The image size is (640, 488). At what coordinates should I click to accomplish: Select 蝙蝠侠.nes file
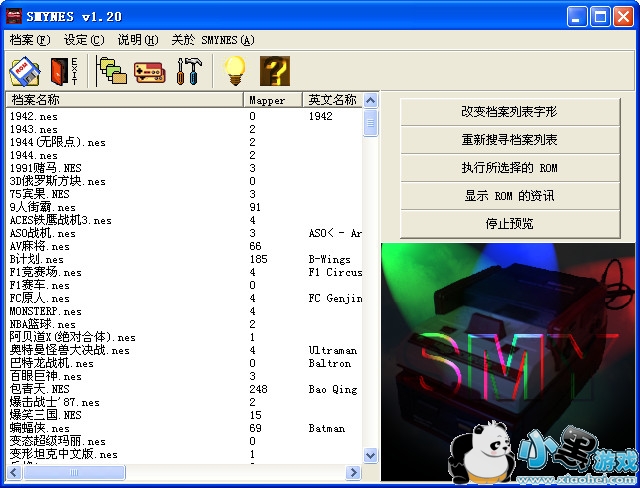click(40, 428)
